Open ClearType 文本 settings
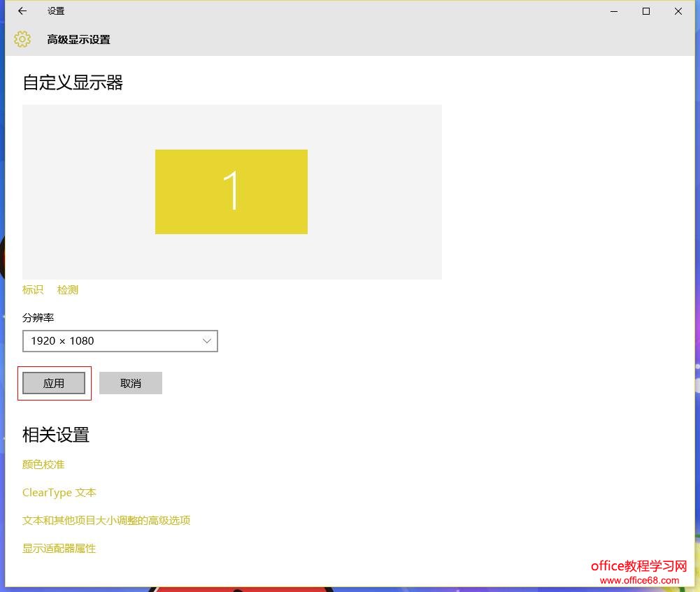This screenshot has width=700, height=592. coord(59,492)
